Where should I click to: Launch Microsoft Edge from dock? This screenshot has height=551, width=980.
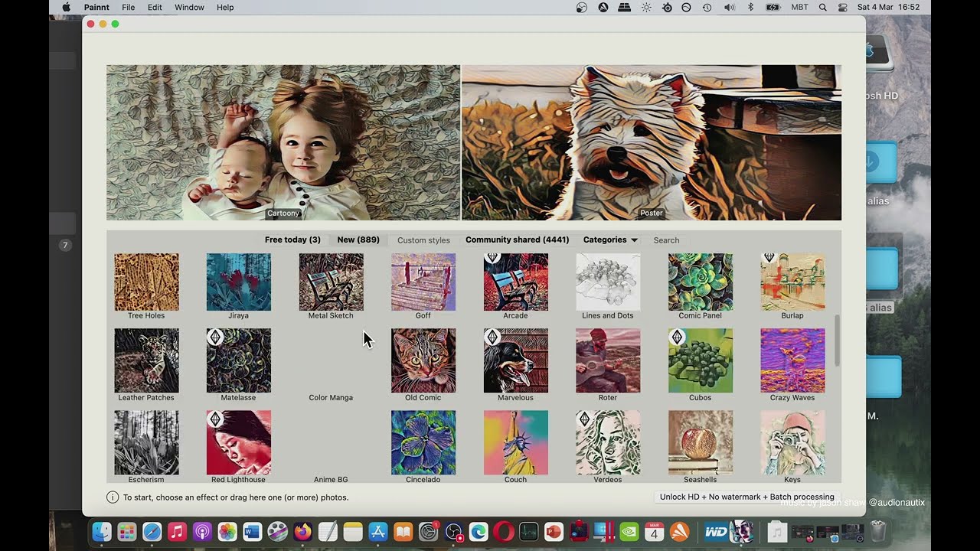tap(479, 531)
